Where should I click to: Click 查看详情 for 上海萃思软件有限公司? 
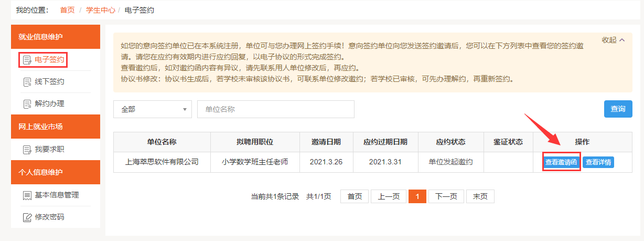[x=598, y=162]
